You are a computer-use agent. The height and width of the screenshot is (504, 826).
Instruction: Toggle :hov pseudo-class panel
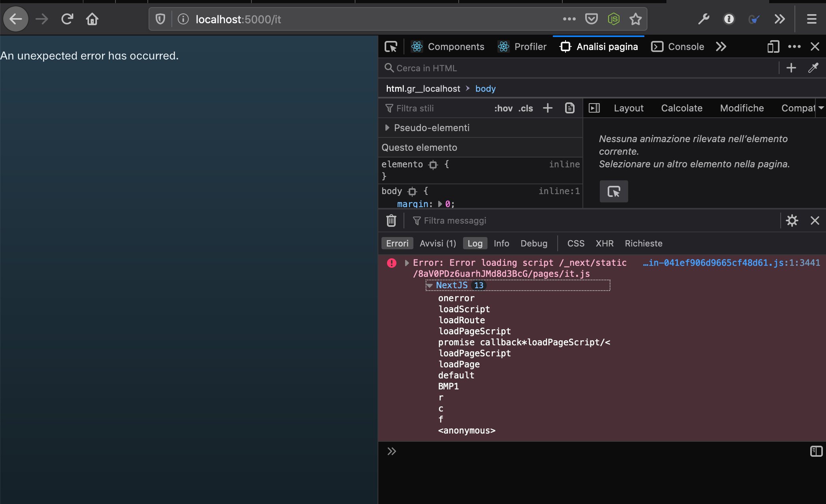click(x=503, y=108)
